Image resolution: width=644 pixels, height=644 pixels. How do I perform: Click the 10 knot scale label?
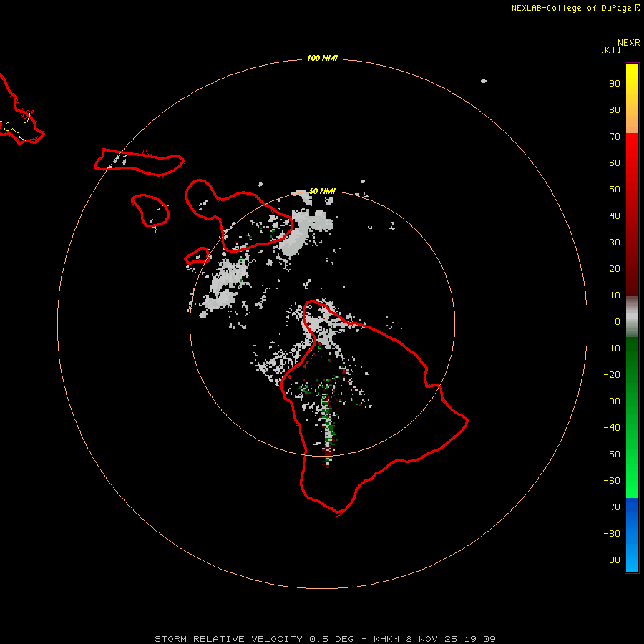tap(615, 296)
